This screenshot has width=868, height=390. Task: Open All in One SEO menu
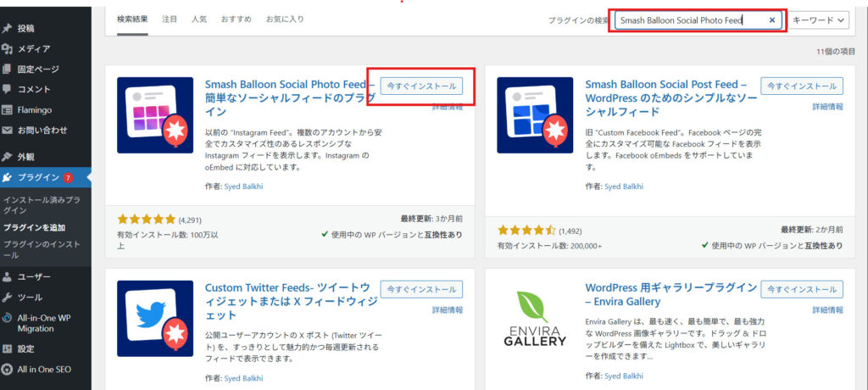tap(44, 370)
